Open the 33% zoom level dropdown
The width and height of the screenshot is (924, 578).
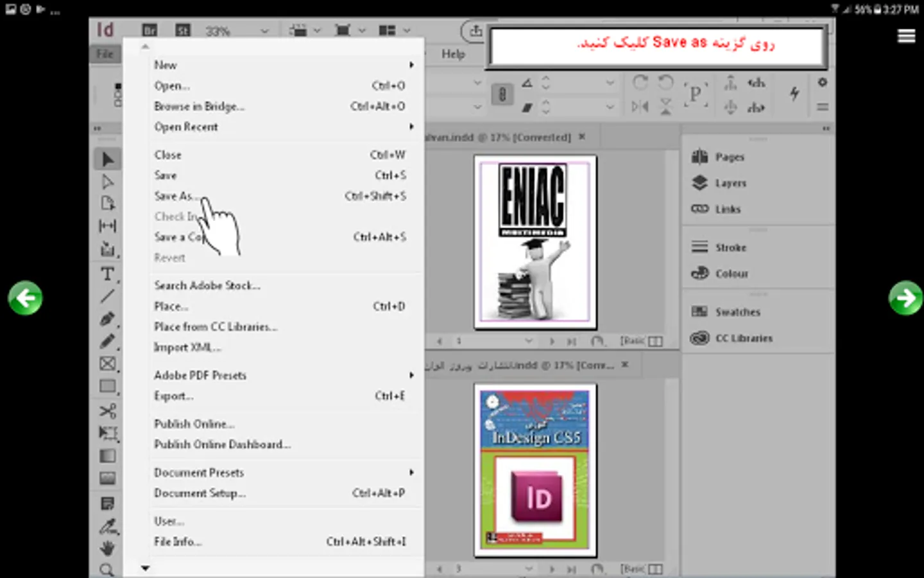click(264, 31)
